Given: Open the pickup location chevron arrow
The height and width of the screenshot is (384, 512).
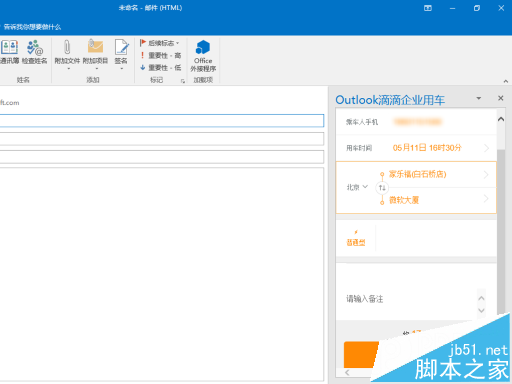Looking at the screenshot, I should click(x=486, y=174).
